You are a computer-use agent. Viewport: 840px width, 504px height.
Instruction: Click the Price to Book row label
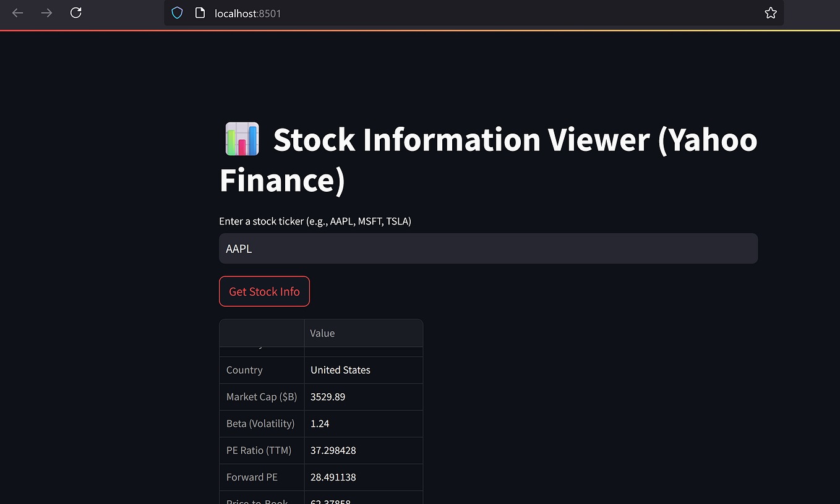(256, 501)
